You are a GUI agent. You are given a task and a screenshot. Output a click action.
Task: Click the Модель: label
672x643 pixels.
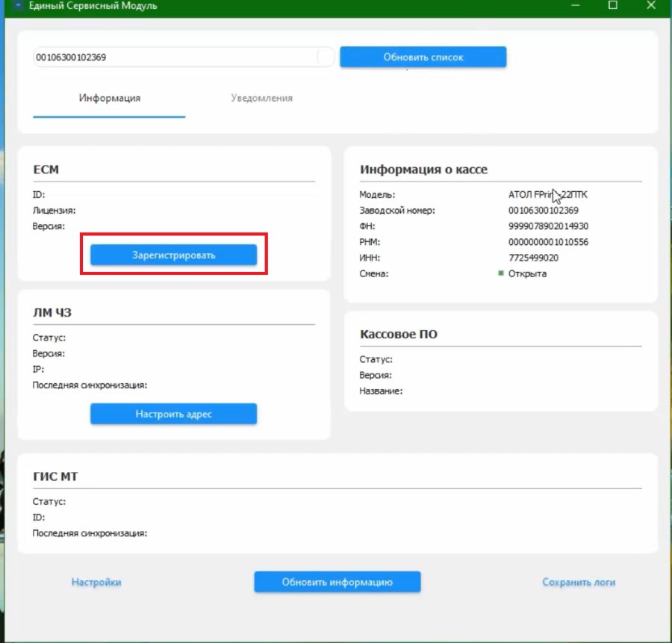point(377,195)
